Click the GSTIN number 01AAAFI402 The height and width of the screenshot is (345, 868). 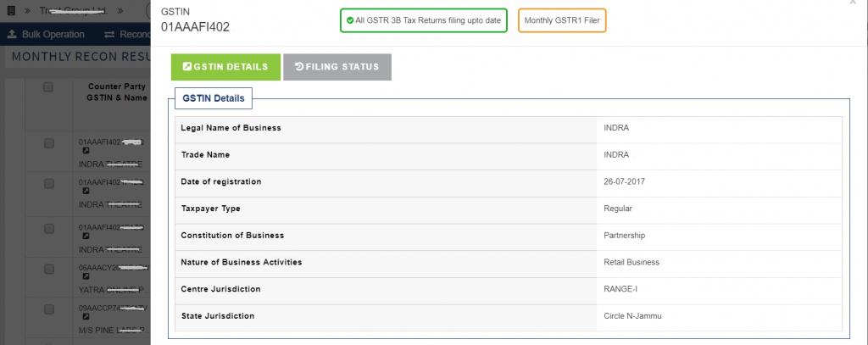click(195, 27)
